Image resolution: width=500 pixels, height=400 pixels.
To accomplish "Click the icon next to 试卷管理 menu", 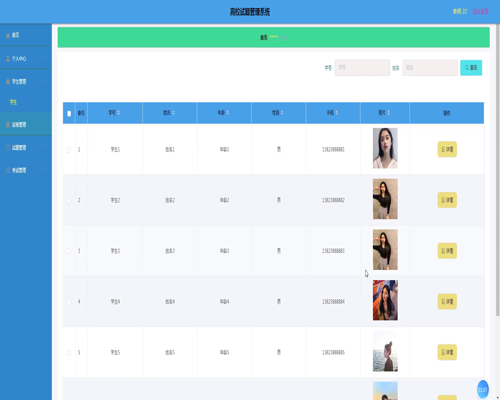I will pyautogui.click(x=8, y=125).
